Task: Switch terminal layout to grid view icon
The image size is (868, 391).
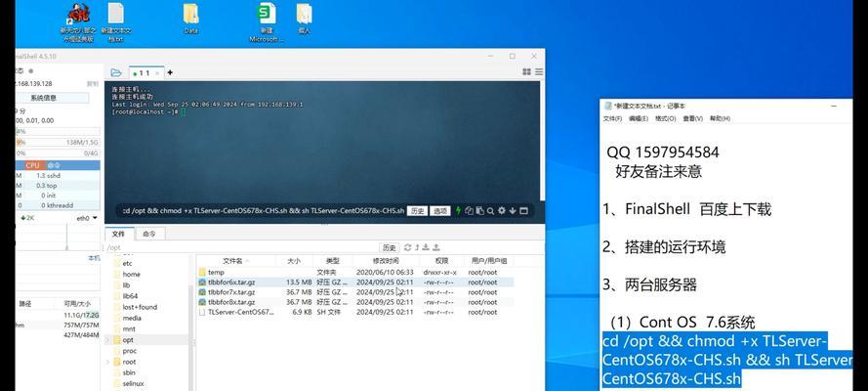Action: click(x=526, y=72)
